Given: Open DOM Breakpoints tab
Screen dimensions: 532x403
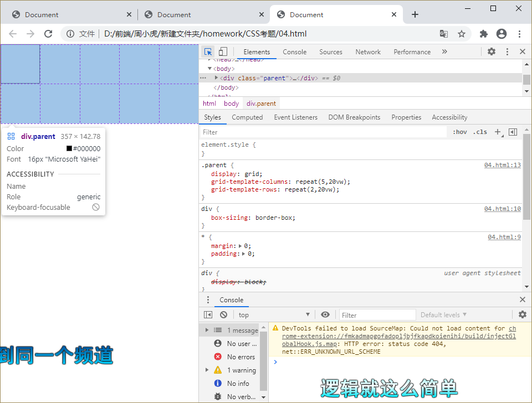Looking at the screenshot, I should pos(354,117).
